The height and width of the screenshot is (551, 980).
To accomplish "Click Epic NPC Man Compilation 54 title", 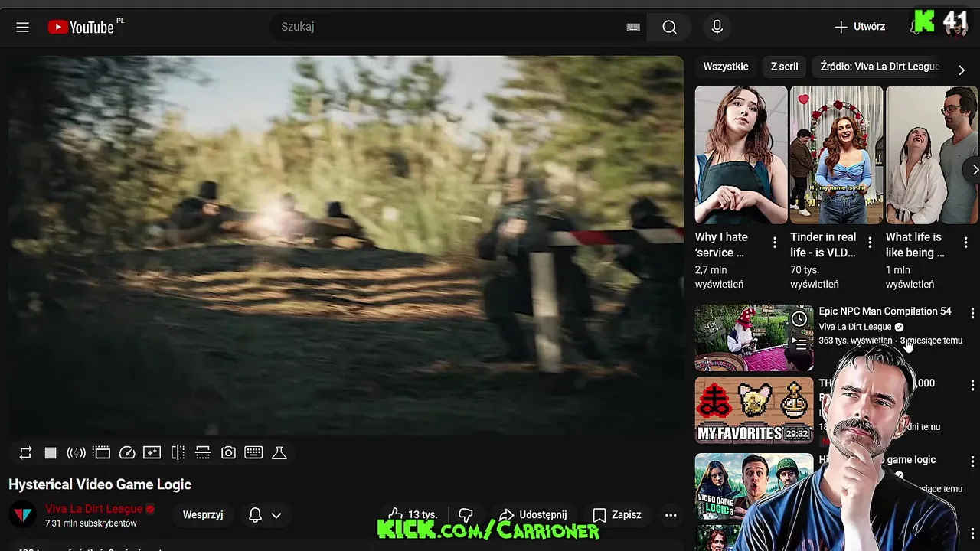I will tap(885, 311).
